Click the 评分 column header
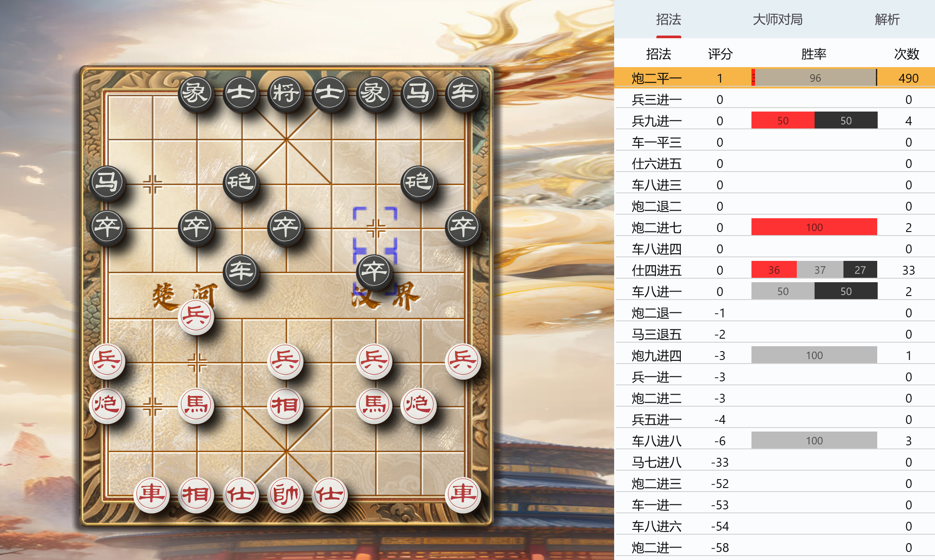 click(x=720, y=54)
